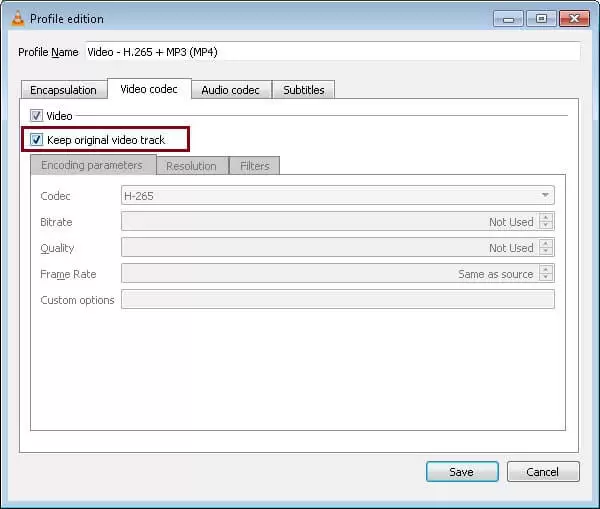The width and height of the screenshot is (600, 509).
Task: Click the Frame Rate label
Action: pyautogui.click(x=68, y=274)
